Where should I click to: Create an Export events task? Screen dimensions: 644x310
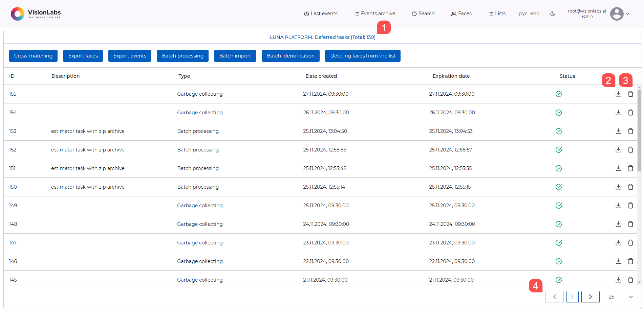coord(130,56)
